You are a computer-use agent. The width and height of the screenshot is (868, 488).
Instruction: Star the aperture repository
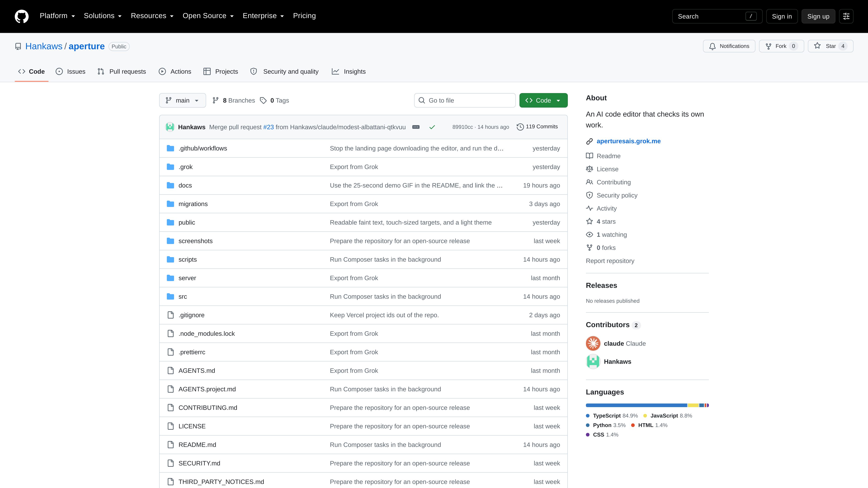point(831,46)
